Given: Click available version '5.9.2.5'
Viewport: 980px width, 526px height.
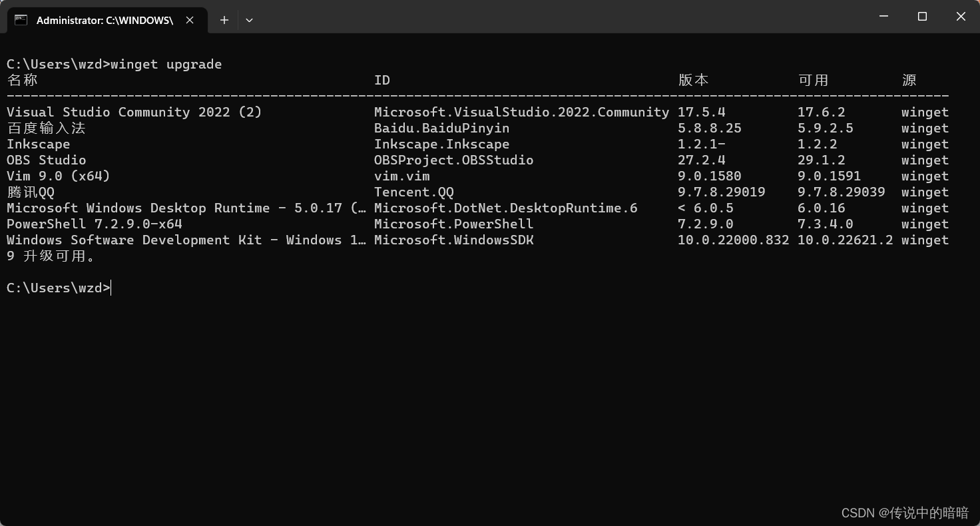Looking at the screenshot, I should tap(826, 128).
